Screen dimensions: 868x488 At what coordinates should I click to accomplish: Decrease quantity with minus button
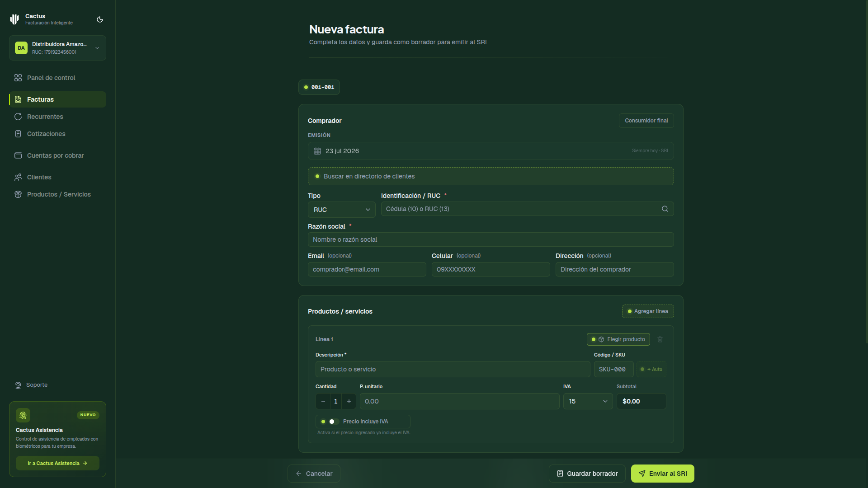pyautogui.click(x=323, y=401)
